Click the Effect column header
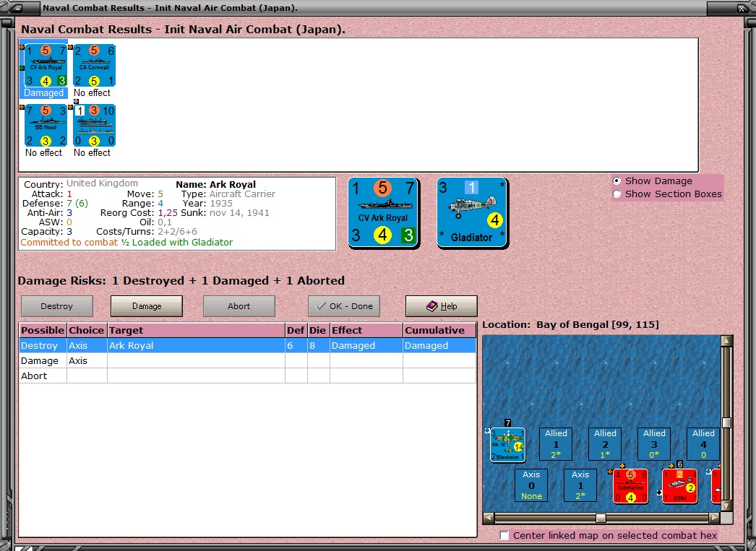Viewport: 756px width, 551px height. pos(366,331)
